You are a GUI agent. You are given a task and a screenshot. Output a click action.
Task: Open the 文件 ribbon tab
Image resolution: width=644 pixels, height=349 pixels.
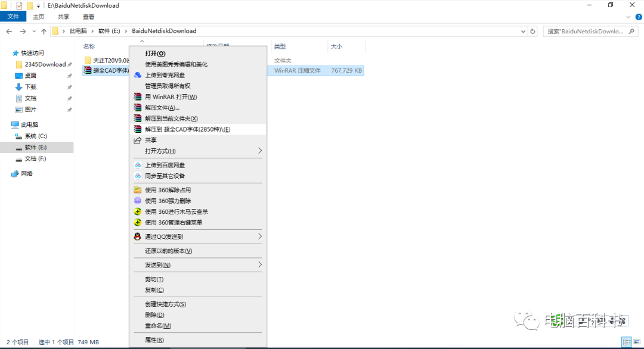click(13, 17)
